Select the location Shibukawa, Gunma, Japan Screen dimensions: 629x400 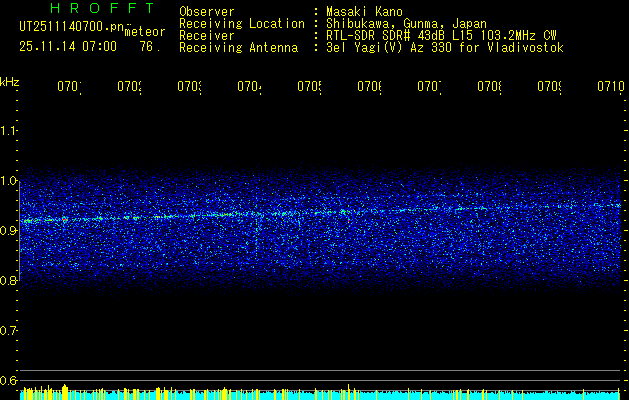(x=406, y=23)
